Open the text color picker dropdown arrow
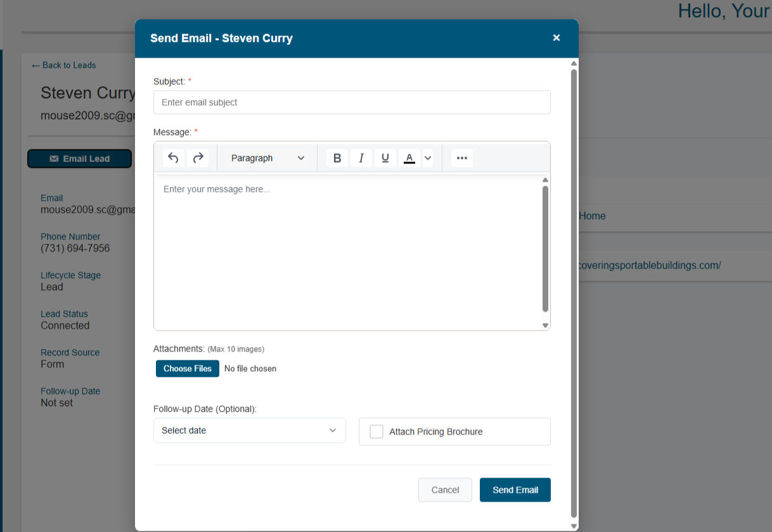 click(428, 158)
